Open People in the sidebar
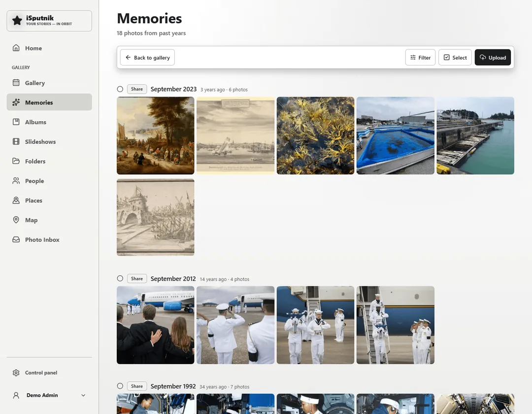This screenshot has height=414, width=532. (x=49, y=180)
